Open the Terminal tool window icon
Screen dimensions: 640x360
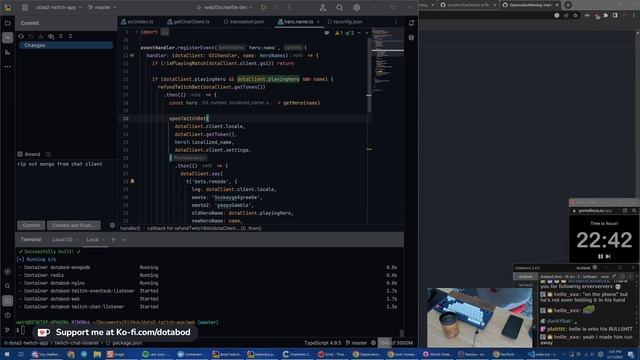pyautogui.click(x=7, y=301)
